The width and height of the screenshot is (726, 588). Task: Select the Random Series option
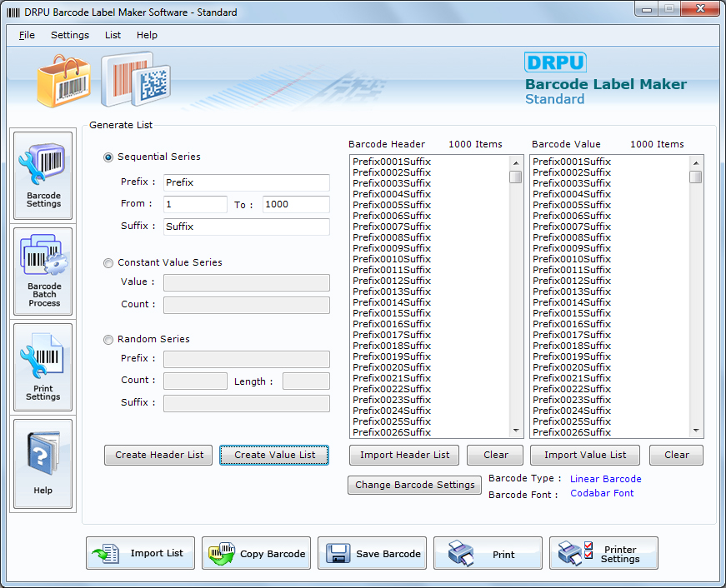click(x=108, y=340)
